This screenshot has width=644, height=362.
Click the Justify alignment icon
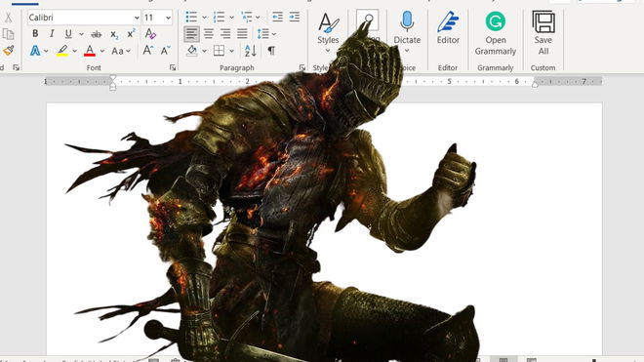click(242, 34)
